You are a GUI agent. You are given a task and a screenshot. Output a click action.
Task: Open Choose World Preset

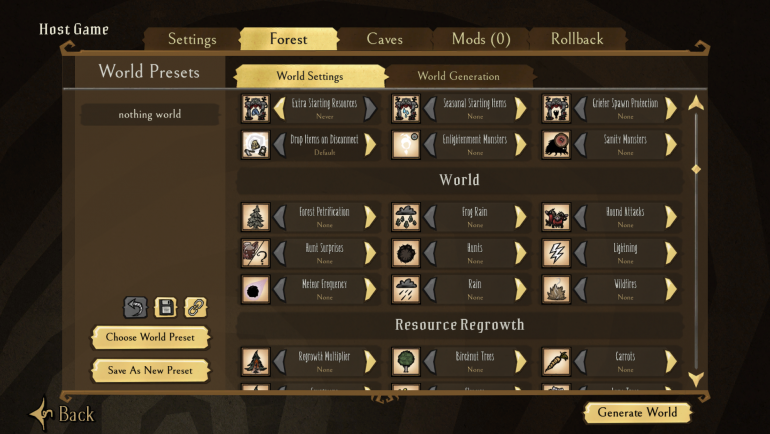pyautogui.click(x=150, y=337)
